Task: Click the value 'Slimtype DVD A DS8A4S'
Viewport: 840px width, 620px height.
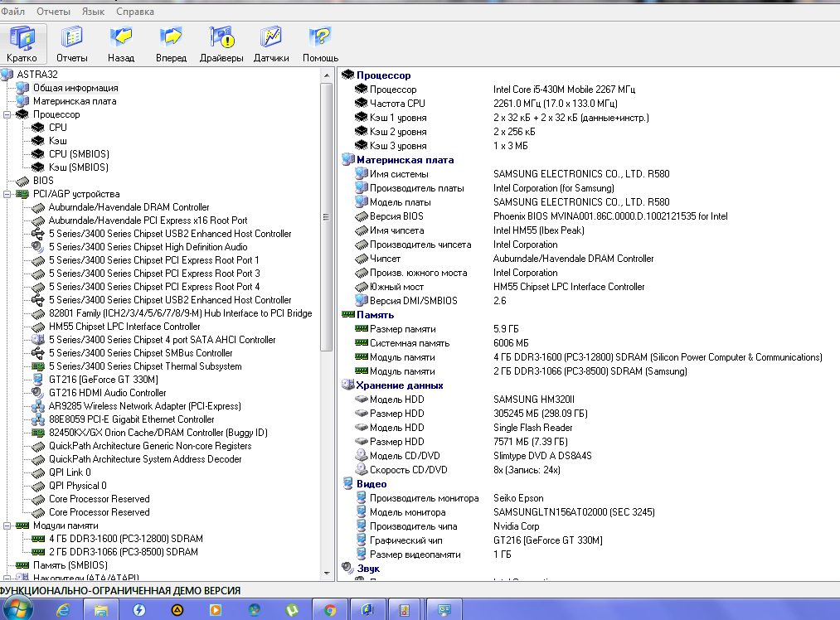Action: (542, 456)
